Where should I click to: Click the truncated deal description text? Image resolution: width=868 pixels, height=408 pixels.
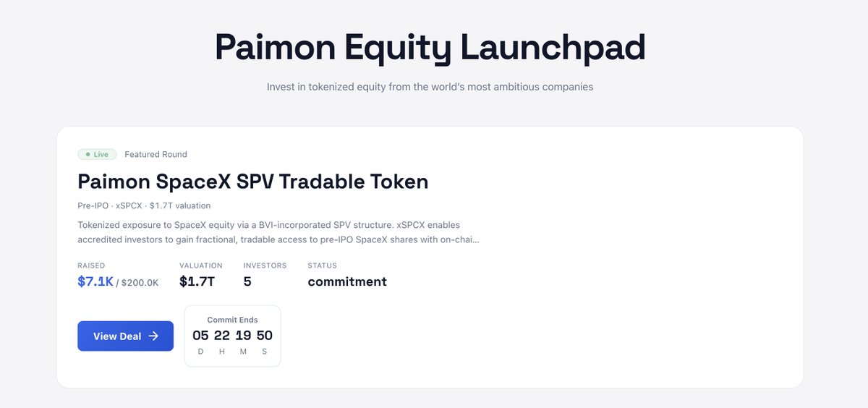click(278, 232)
